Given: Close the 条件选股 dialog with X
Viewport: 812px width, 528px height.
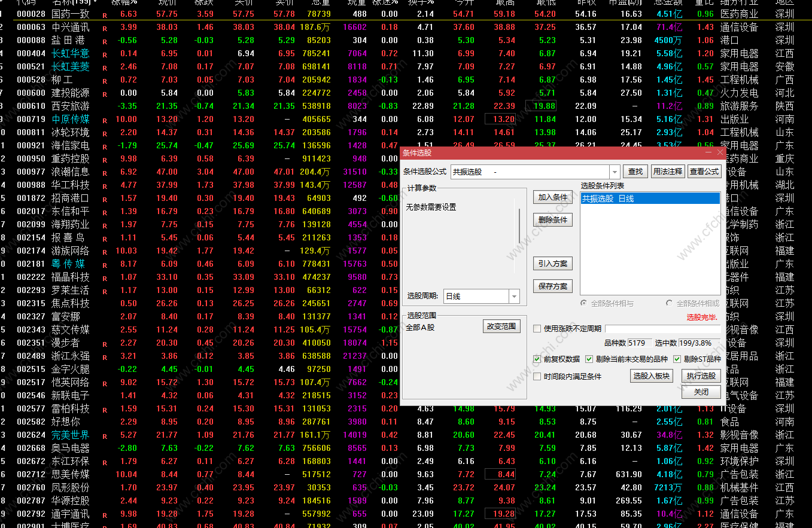Looking at the screenshot, I should [720, 153].
